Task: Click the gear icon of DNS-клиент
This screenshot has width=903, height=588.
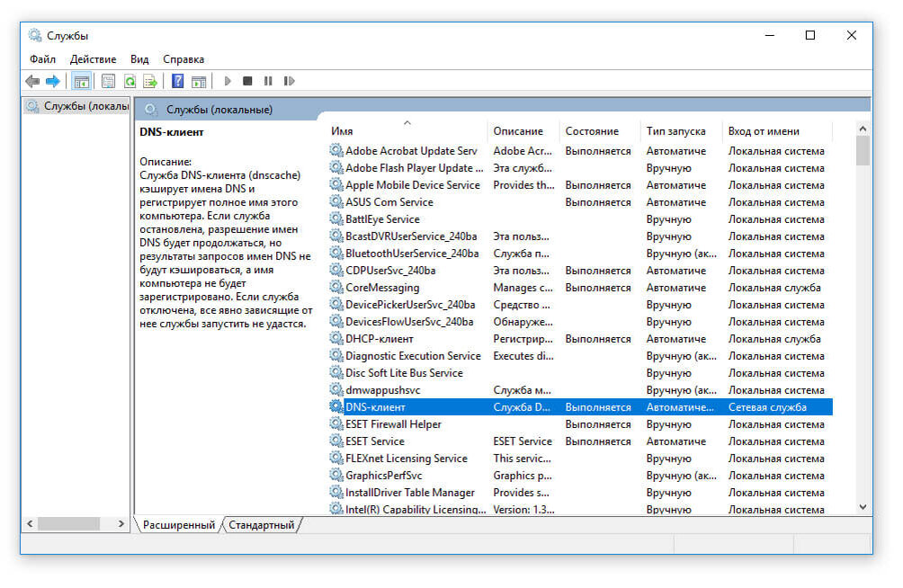Action: tap(336, 406)
